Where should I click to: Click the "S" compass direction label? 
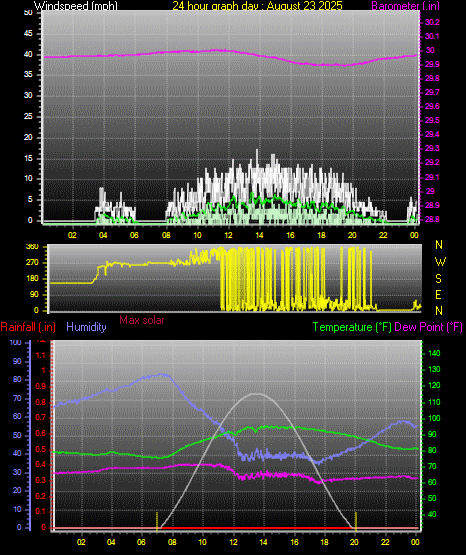point(438,279)
